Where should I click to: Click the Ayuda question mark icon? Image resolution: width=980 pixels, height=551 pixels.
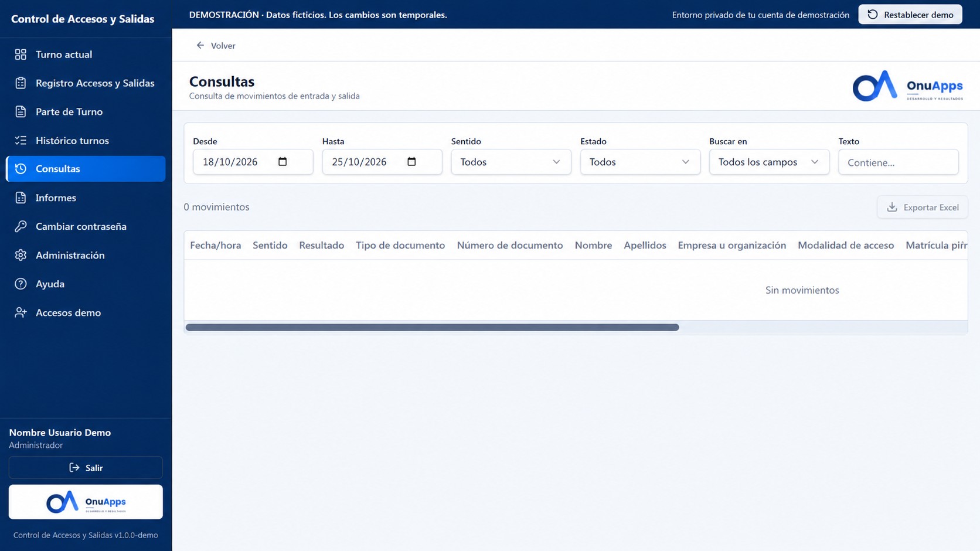point(21,284)
